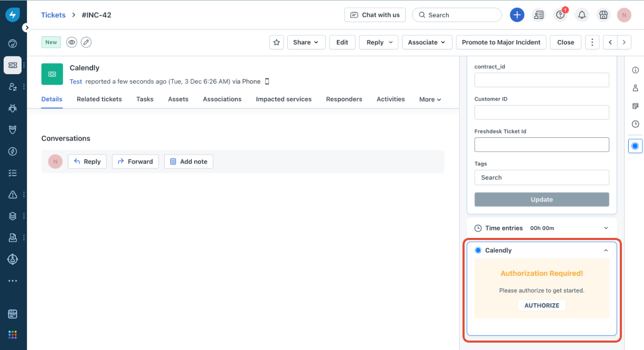This screenshot has height=350, width=644.
Task: Select the Details tab
Action: [52, 99]
